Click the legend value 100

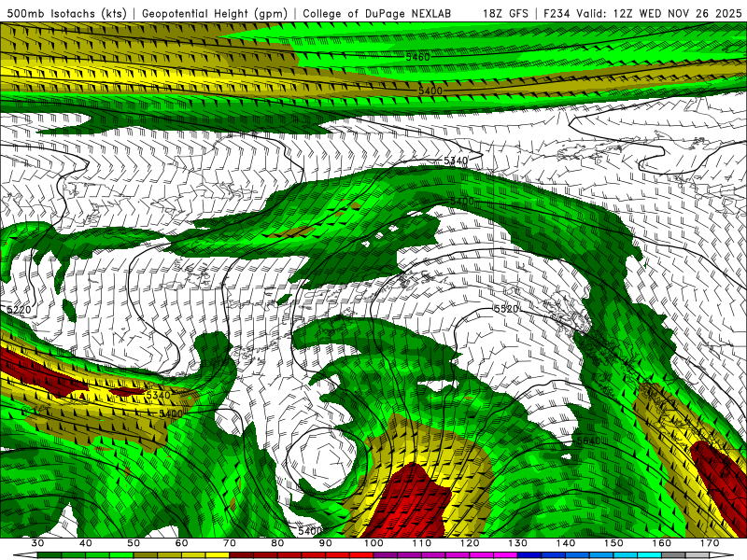pos(373,543)
